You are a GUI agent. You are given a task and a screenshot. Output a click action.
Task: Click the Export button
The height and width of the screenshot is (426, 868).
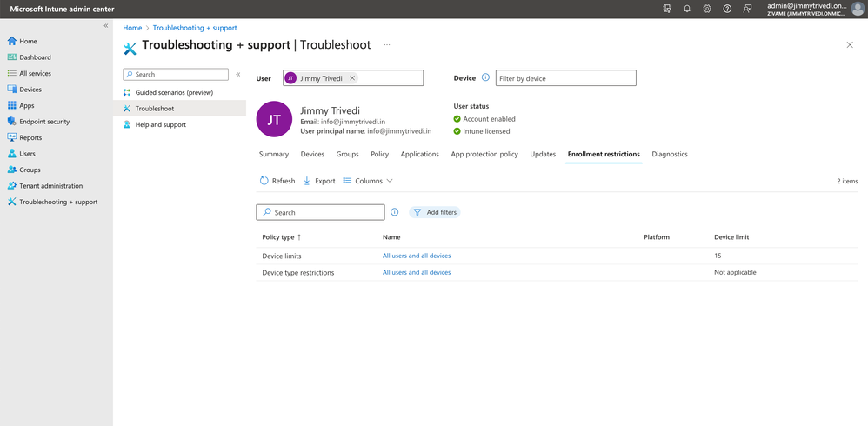pos(319,181)
